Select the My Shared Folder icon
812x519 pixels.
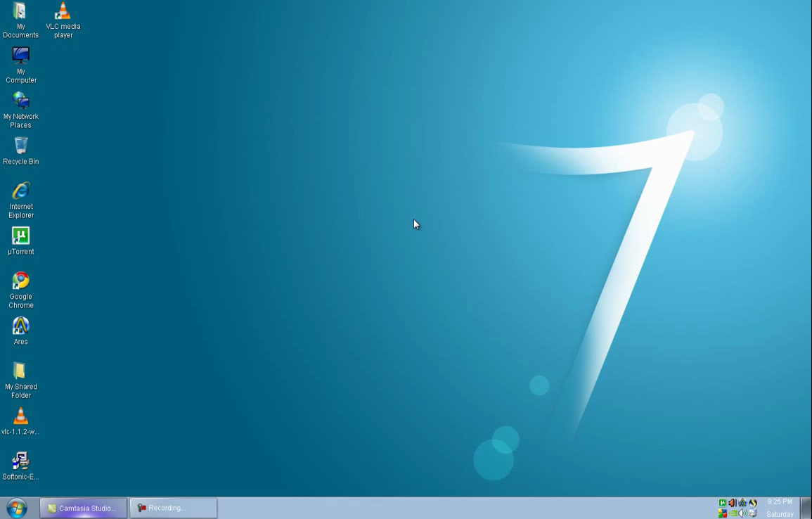pos(20,380)
